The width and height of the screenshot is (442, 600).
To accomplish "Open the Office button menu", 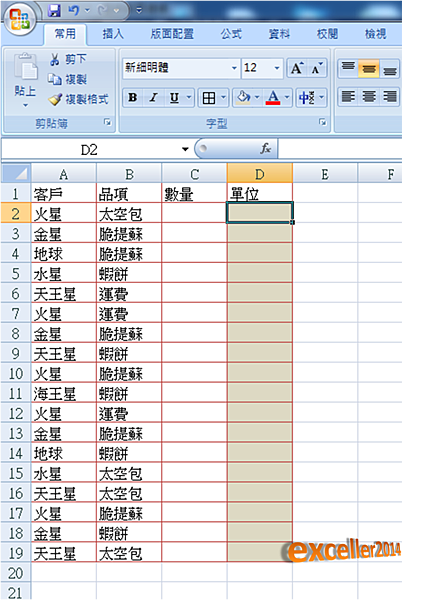I will [x=20, y=20].
